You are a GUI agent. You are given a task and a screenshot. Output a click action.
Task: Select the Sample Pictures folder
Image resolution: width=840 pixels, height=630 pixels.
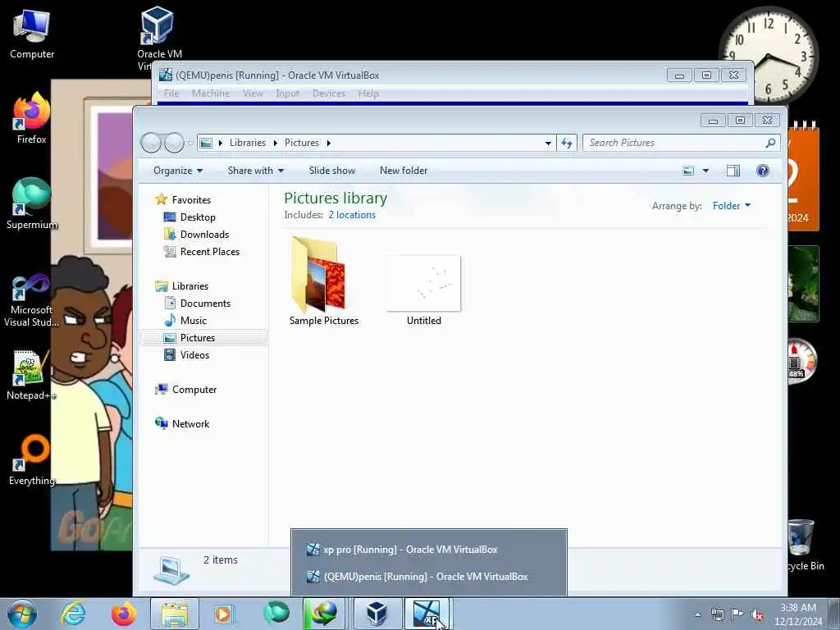[x=323, y=282]
